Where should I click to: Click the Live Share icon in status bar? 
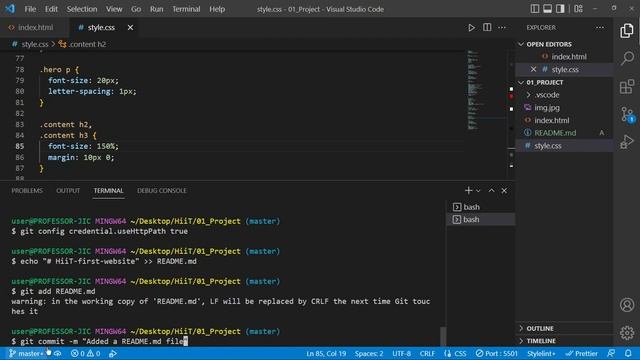[x=113, y=353]
